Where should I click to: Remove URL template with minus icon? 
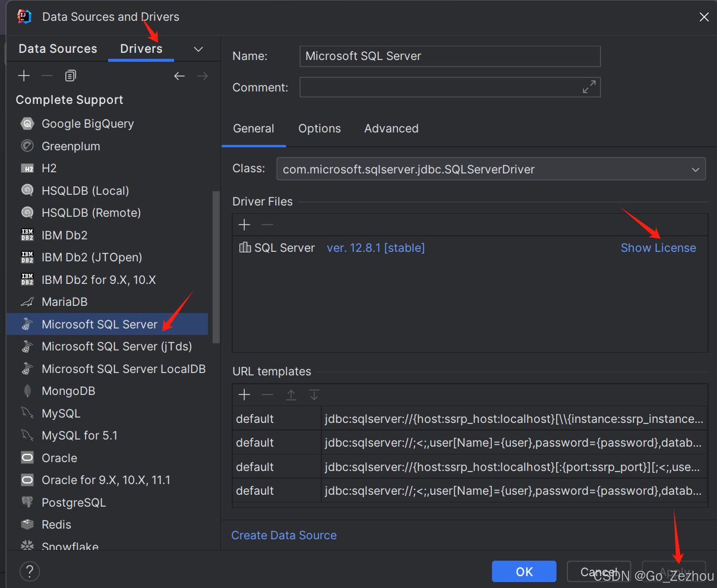tap(267, 395)
